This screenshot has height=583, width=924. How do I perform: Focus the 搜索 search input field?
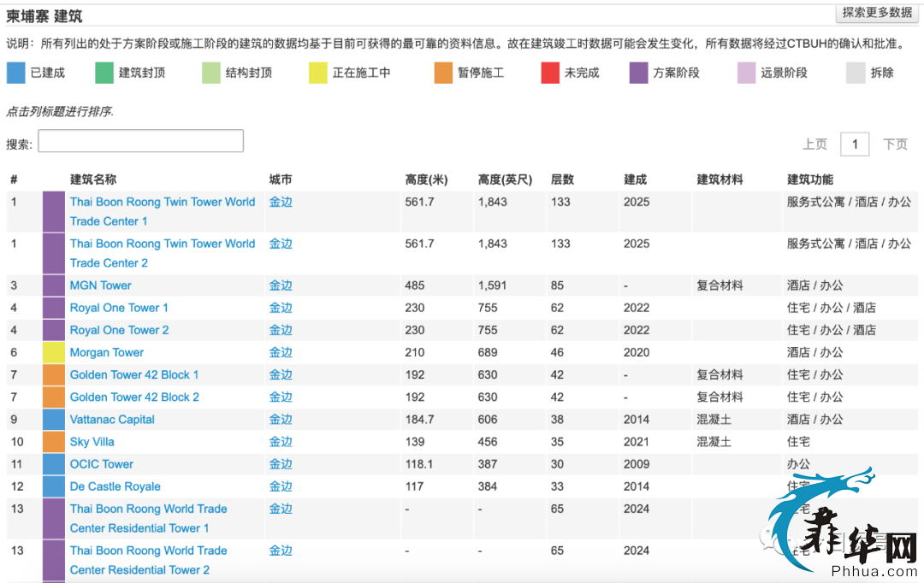click(x=141, y=141)
